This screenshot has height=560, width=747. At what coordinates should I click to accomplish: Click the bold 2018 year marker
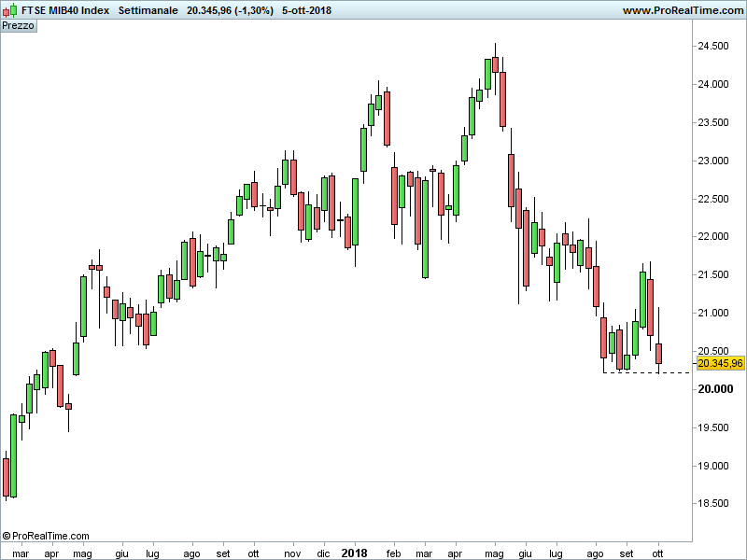(x=355, y=553)
